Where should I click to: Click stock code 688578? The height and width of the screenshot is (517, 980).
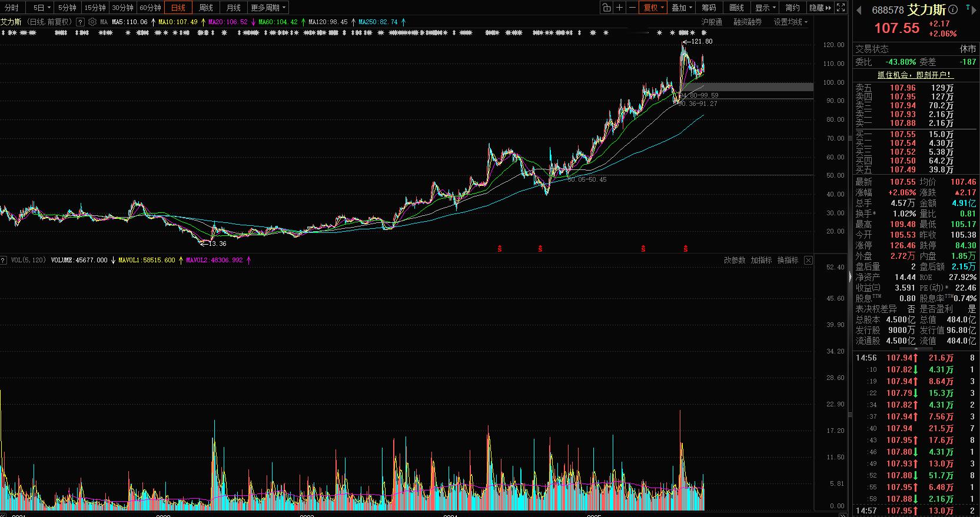point(888,10)
